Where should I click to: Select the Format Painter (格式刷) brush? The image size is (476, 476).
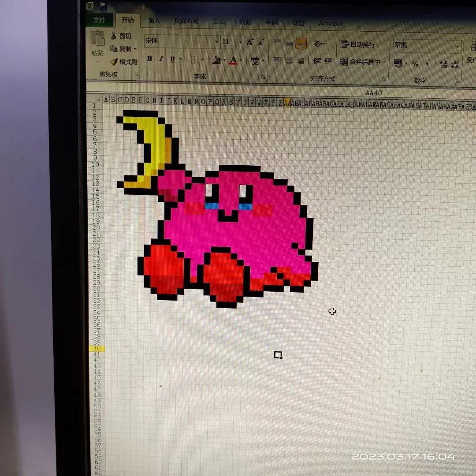123,62
